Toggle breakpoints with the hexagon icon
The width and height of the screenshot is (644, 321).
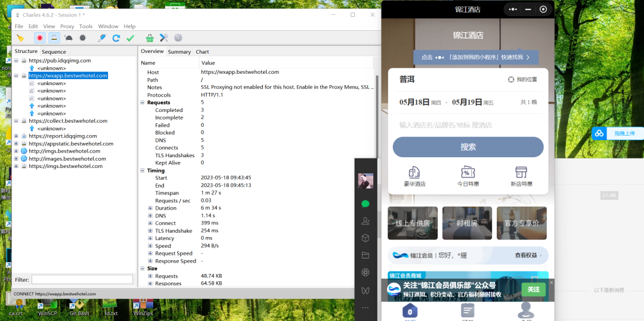[x=82, y=38]
